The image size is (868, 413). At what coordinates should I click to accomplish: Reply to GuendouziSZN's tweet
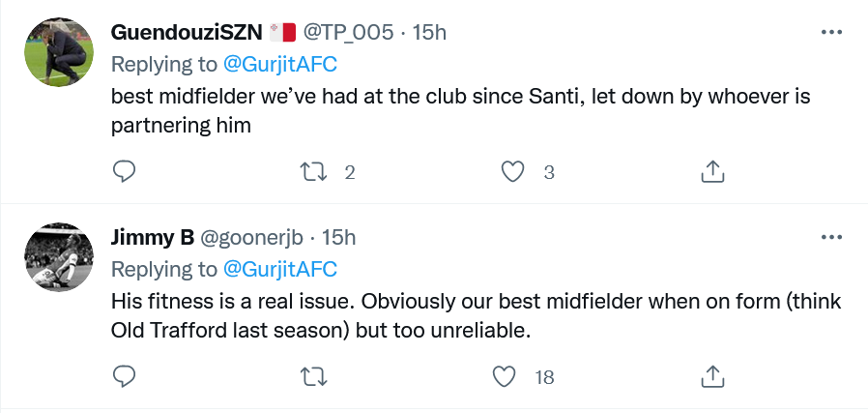[x=124, y=172]
